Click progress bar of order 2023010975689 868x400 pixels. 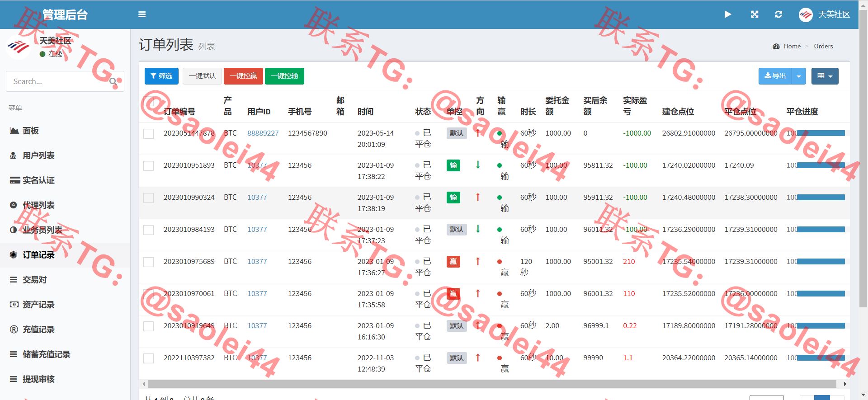click(x=821, y=262)
